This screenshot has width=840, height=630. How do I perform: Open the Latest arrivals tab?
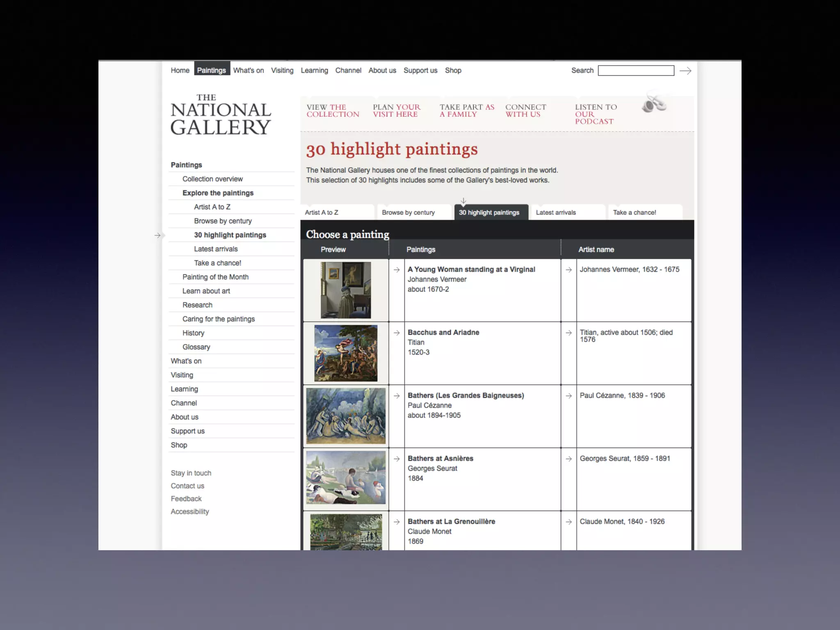pos(556,212)
